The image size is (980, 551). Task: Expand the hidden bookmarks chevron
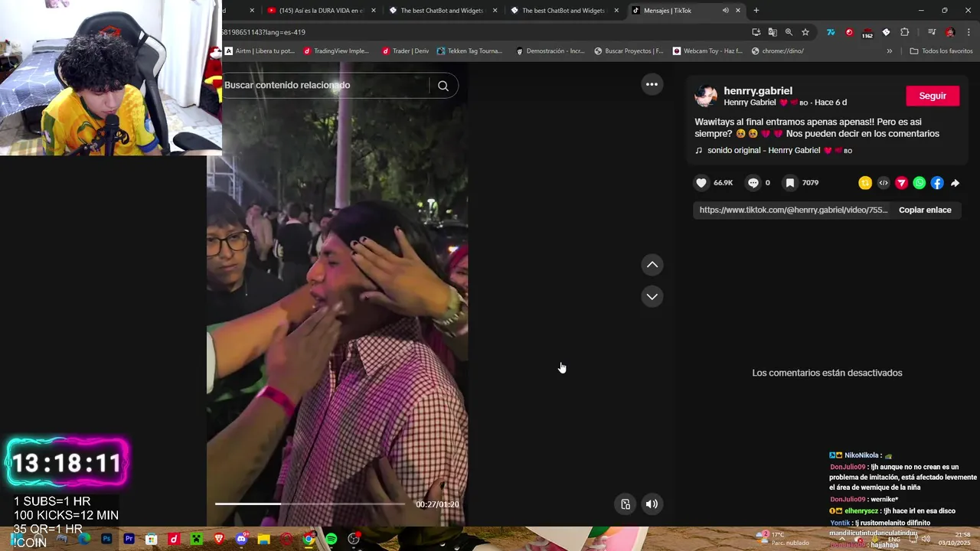[889, 51]
